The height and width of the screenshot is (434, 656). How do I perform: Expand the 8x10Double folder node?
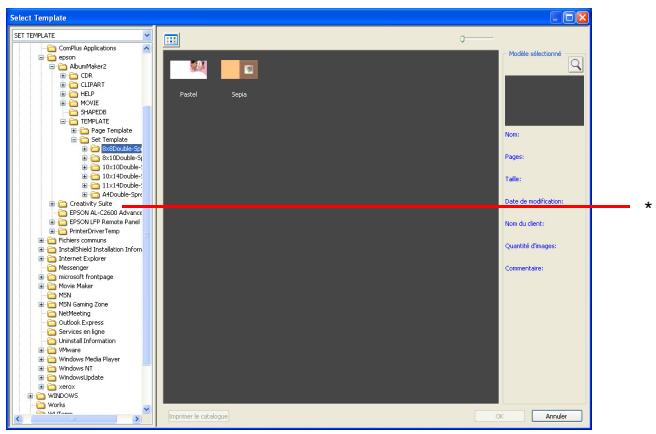pyautogui.click(x=85, y=158)
